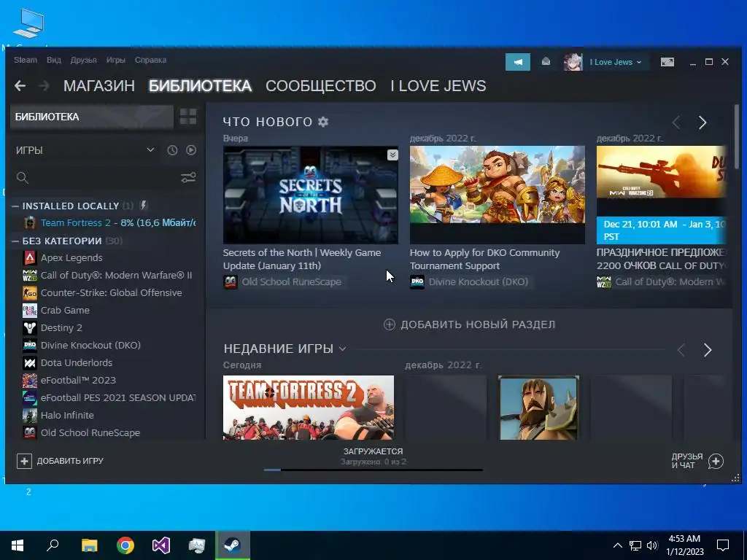Open Visual Studio from the taskbar
Viewport: 747px width, 560px height.
tap(161, 545)
